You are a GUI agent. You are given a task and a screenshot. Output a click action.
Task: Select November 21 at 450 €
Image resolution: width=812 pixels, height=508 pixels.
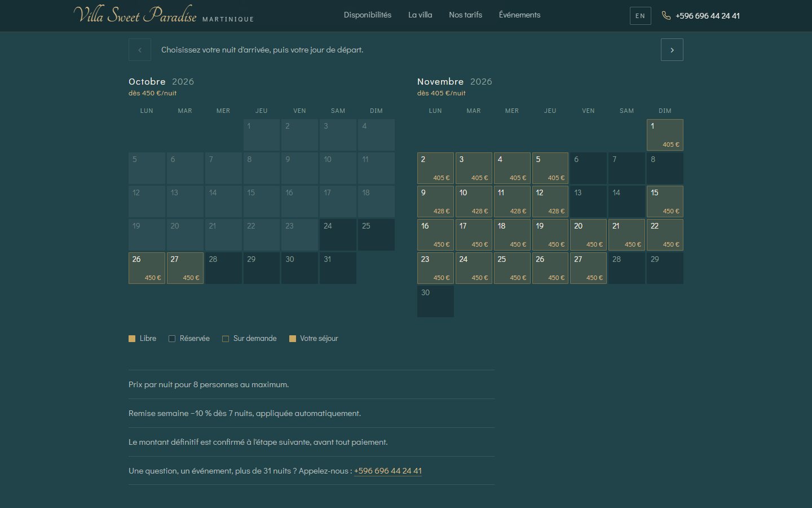click(626, 235)
